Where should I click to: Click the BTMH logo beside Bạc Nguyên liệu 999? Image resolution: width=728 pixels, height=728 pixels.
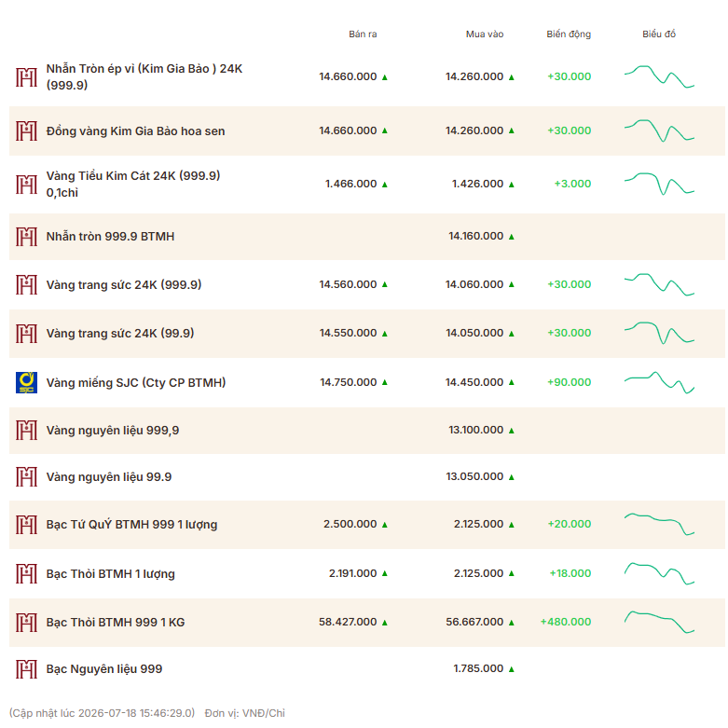(26, 669)
